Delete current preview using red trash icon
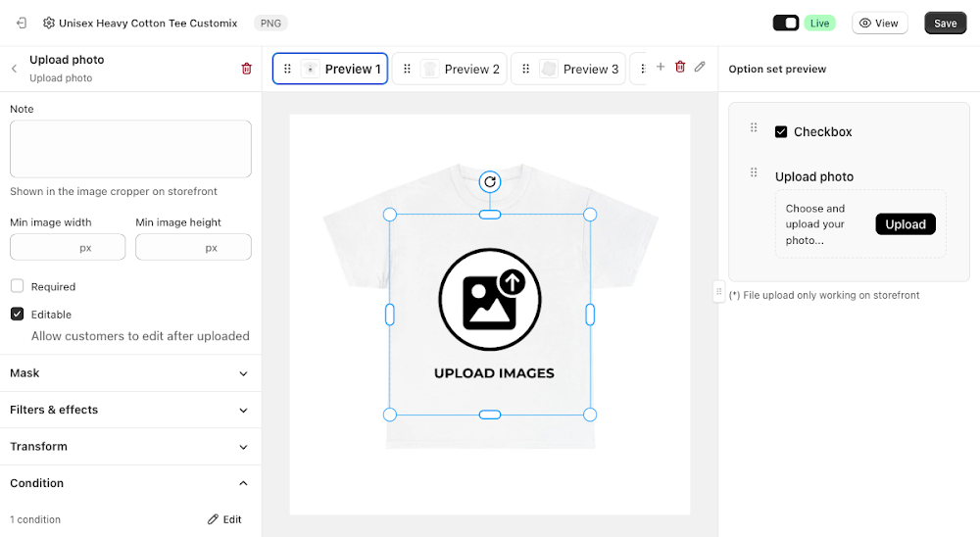The height and width of the screenshot is (537, 980). [x=680, y=67]
